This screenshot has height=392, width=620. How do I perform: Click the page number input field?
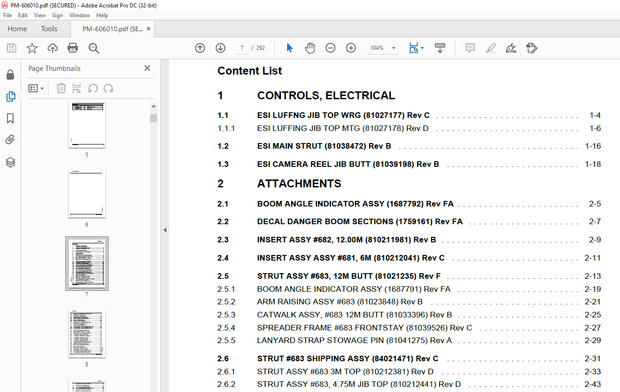pos(242,48)
